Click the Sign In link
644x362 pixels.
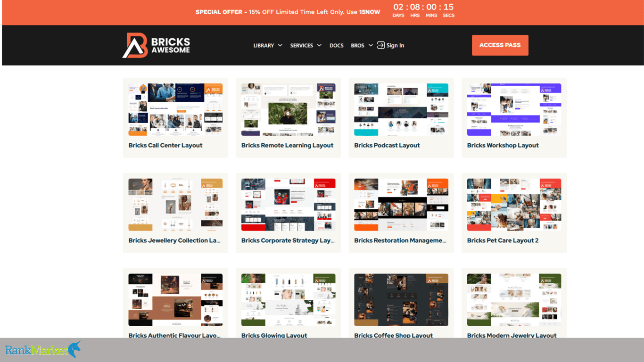(x=395, y=46)
